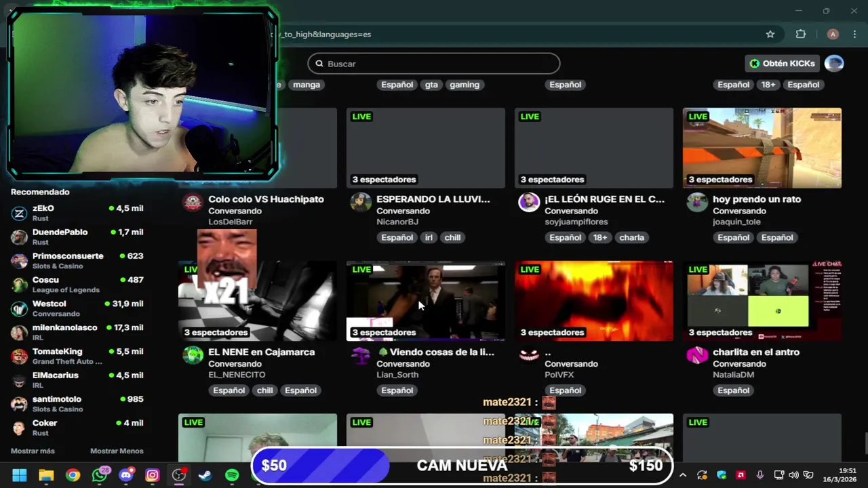Open the ESPERANDO LA LLUVI... stream thumbnail

(x=426, y=148)
